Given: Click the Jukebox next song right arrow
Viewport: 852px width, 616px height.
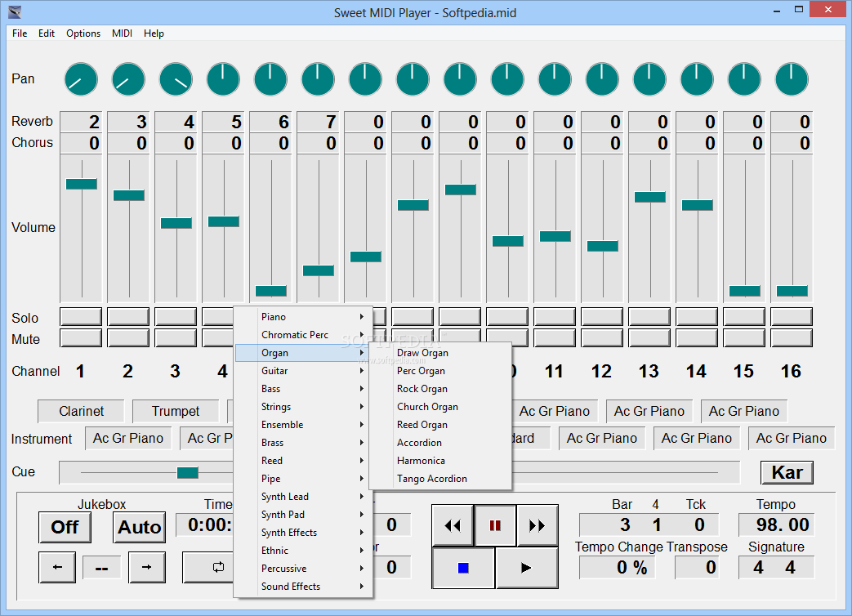Looking at the screenshot, I should tap(147, 567).
